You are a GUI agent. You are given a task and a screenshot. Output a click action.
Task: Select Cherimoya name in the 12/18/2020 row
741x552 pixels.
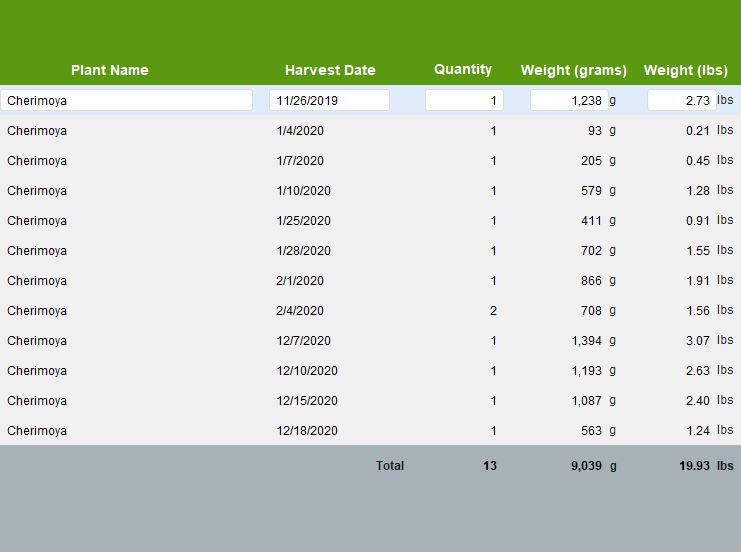[37, 431]
